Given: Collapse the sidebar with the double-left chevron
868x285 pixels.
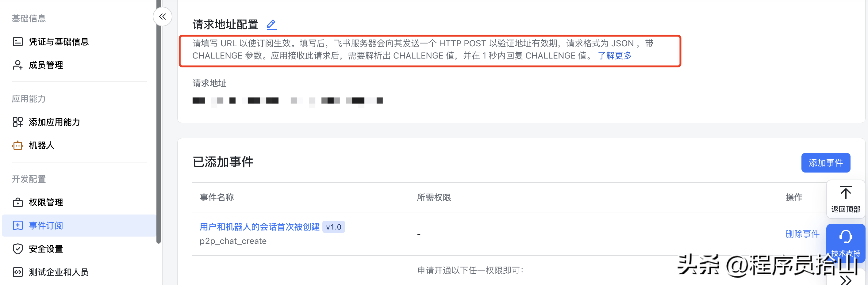Looking at the screenshot, I should (162, 16).
